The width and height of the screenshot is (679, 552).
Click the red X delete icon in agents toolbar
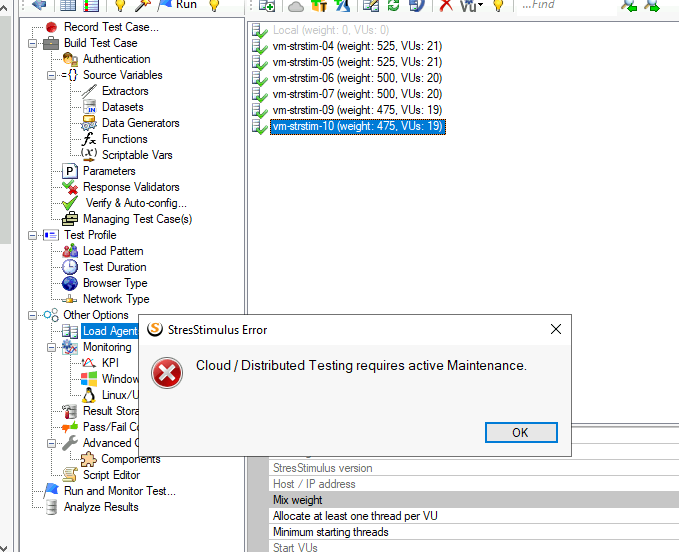click(x=446, y=5)
